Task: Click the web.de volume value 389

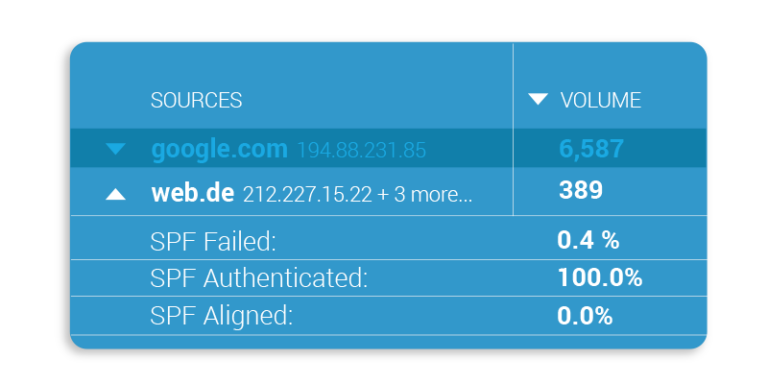Action: (x=580, y=191)
